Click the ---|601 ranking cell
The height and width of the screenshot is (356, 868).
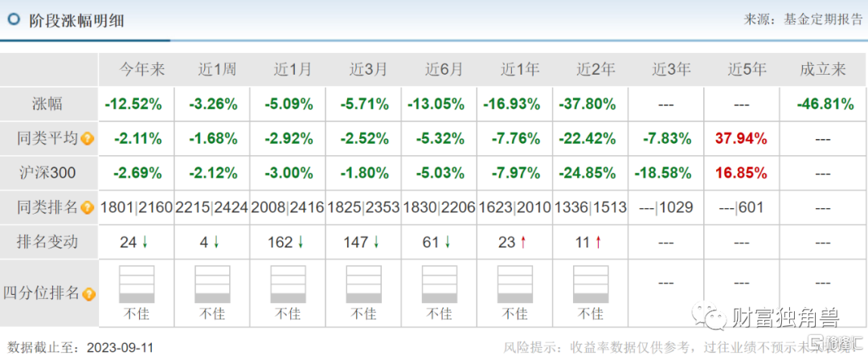(740, 208)
